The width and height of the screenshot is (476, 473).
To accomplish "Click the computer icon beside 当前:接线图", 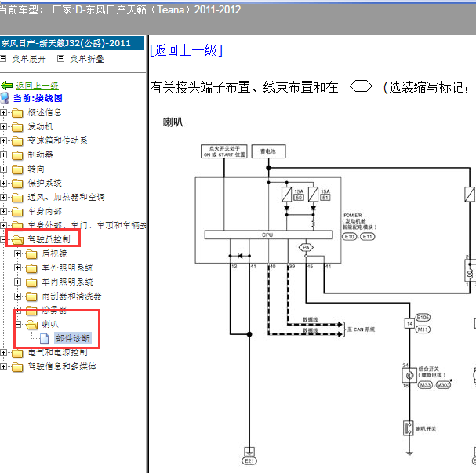I will click(5, 98).
